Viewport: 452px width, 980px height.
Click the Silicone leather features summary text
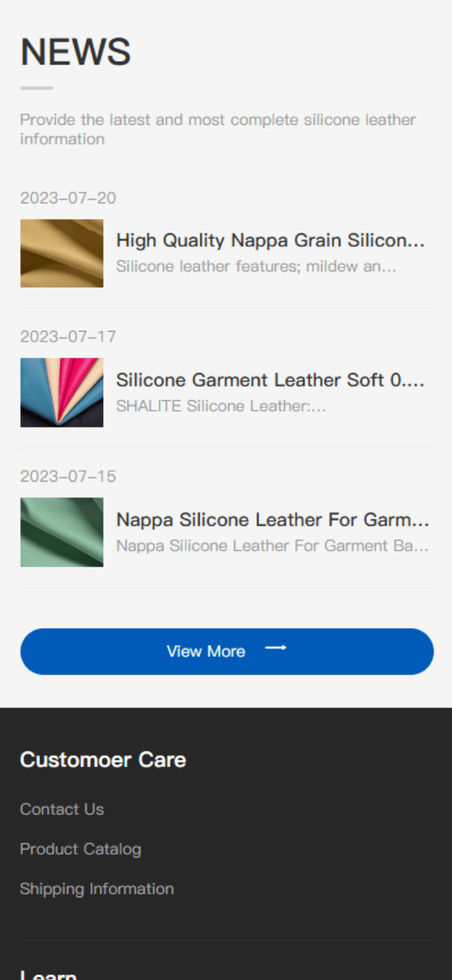pyautogui.click(x=256, y=266)
